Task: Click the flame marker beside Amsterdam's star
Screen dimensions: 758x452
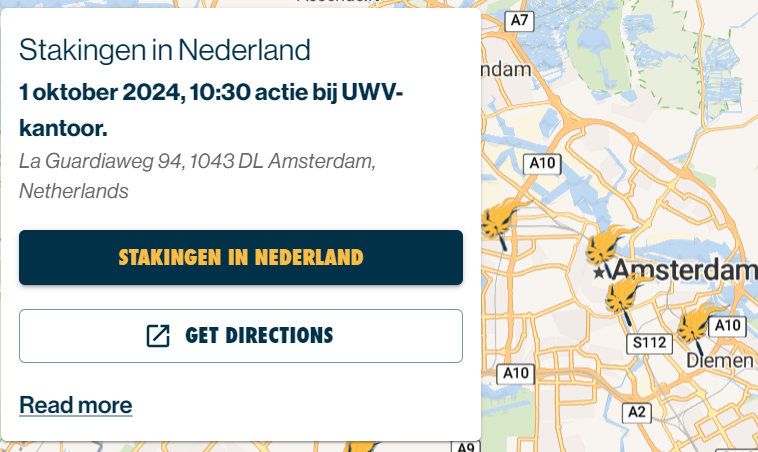Action: 606,249
